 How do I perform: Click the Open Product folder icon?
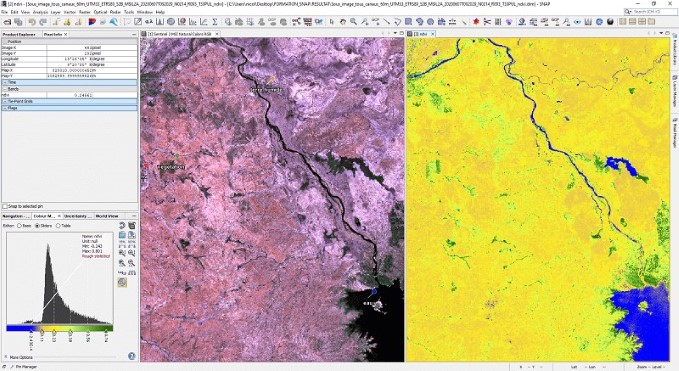pos(7,22)
